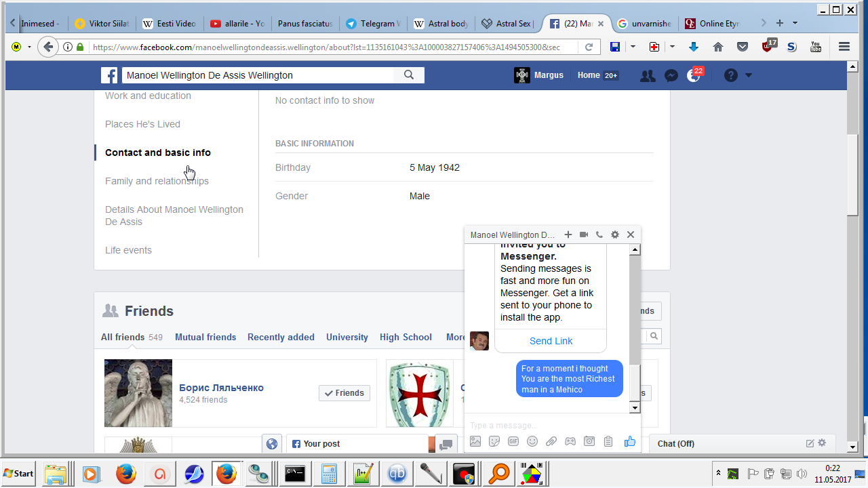Expand the dropdown next to the yellow icon at the address bar's left
The image size is (868, 488).
29,47
